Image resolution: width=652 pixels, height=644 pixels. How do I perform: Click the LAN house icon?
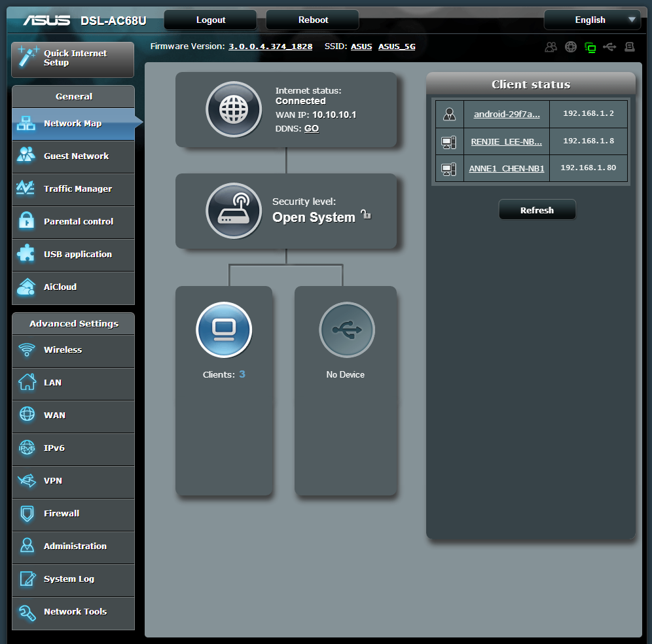click(27, 382)
